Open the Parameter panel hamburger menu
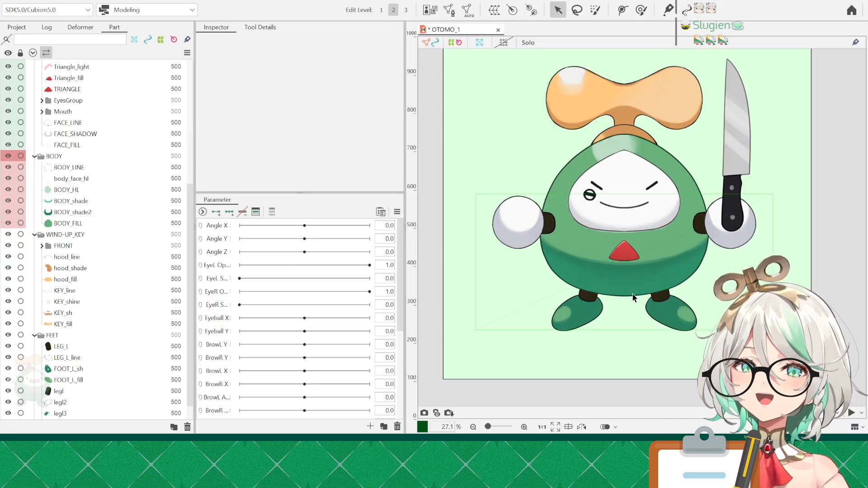The width and height of the screenshot is (868, 488). (397, 212)
